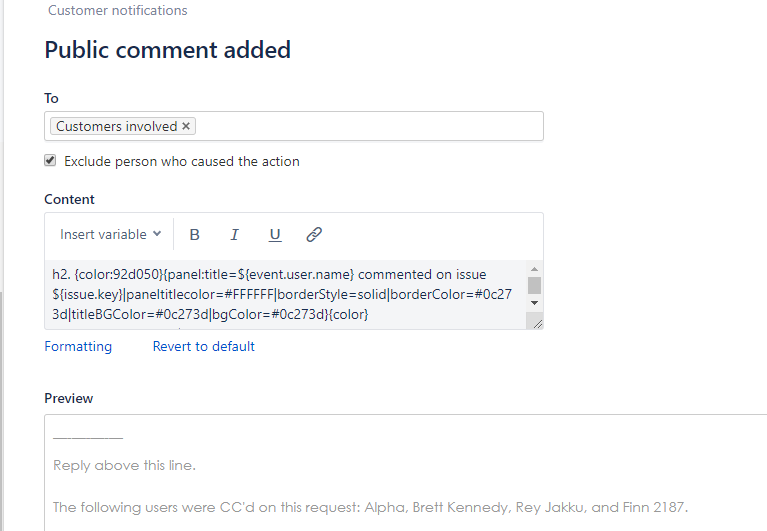Uncheck 'Exclude person who caused the action'
The height and width of the screenshot is (531, 767).
(50, 161)
